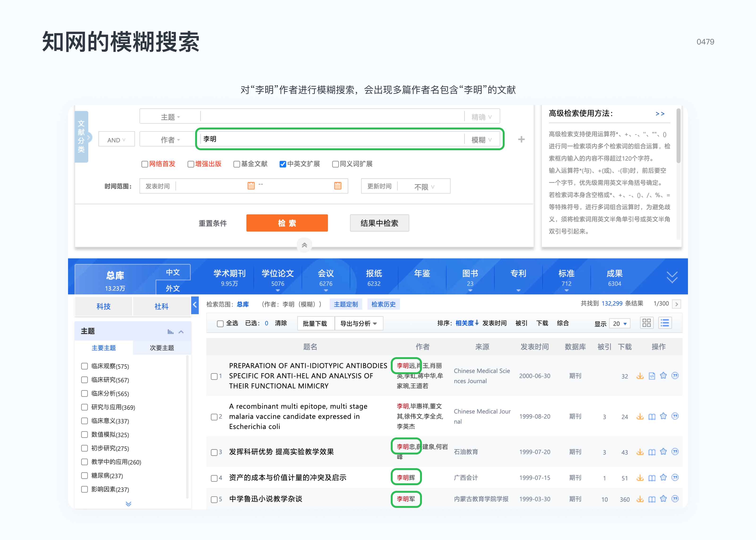Download the malaria vaccine candidate paper
The width and height of the screenshot is (756, 540).
coord(640,417)
